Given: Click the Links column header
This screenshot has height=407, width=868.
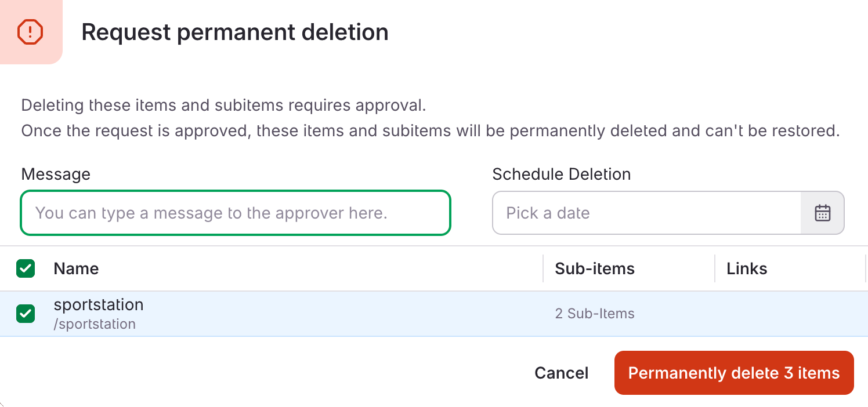Looking at the screenshot, I should click(x=747, y=268).
